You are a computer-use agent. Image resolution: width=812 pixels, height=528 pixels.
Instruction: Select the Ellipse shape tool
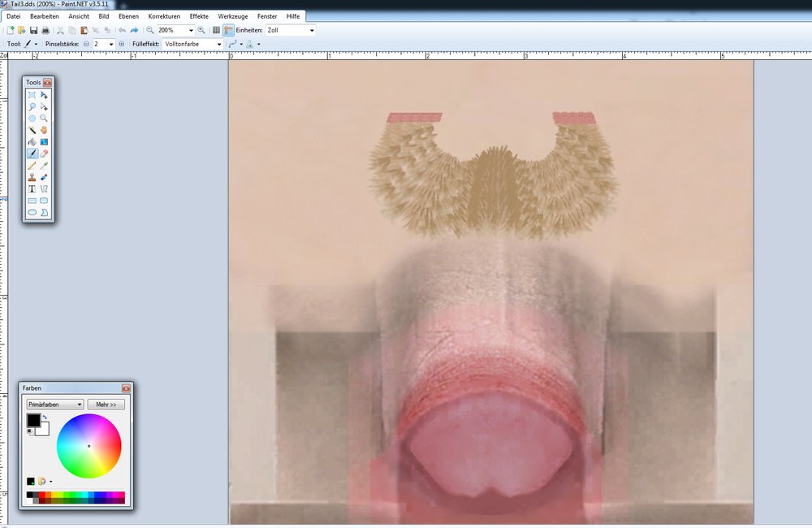[32, 213]
